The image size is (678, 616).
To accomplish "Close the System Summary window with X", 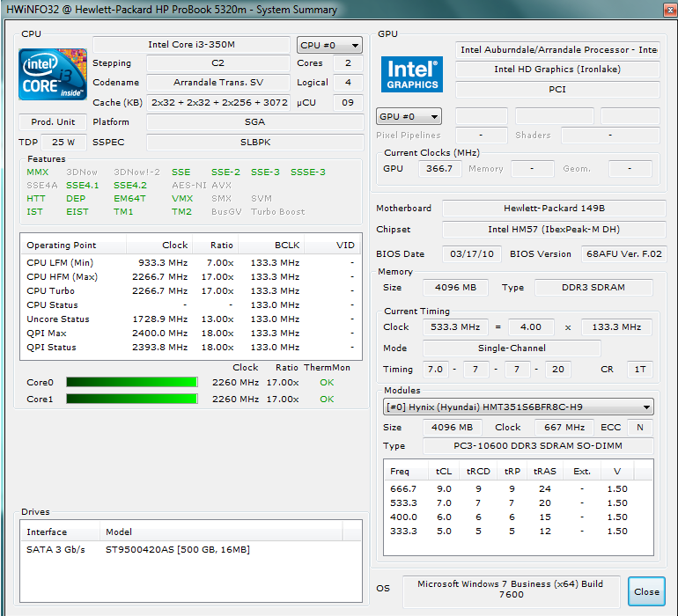I will pyautogui.click(x=669, y=10).
